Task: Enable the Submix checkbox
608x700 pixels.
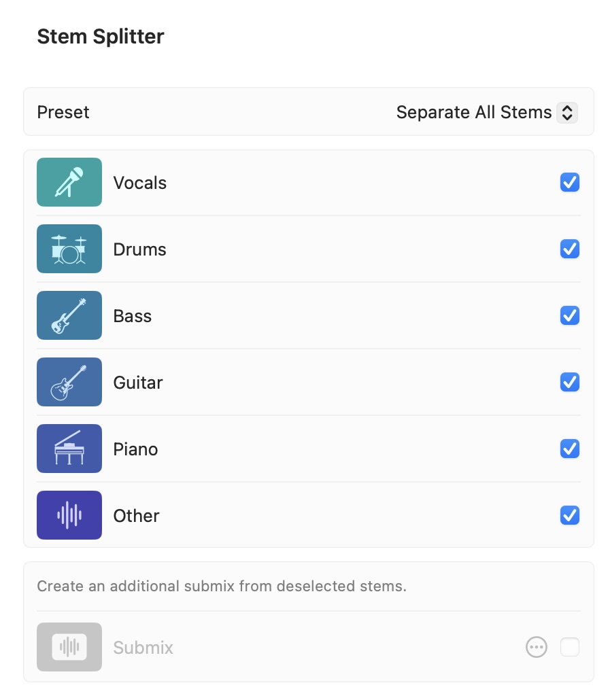Action: coord(570,647)
